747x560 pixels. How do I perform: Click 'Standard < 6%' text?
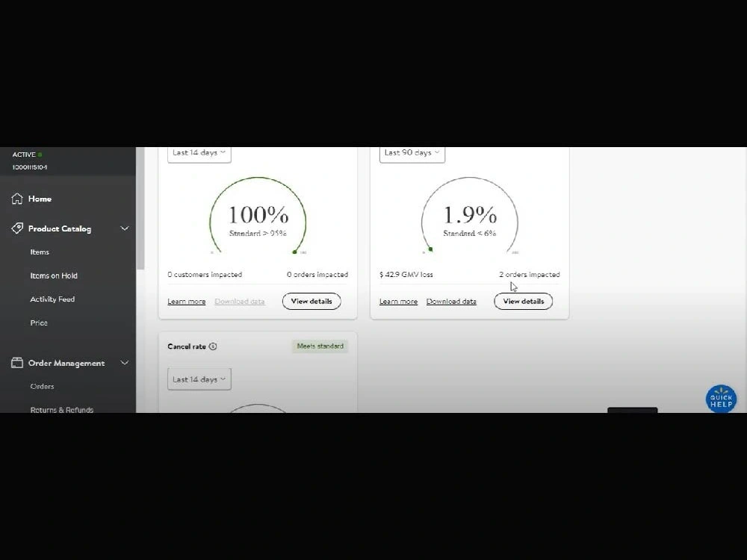click(470, 233)
